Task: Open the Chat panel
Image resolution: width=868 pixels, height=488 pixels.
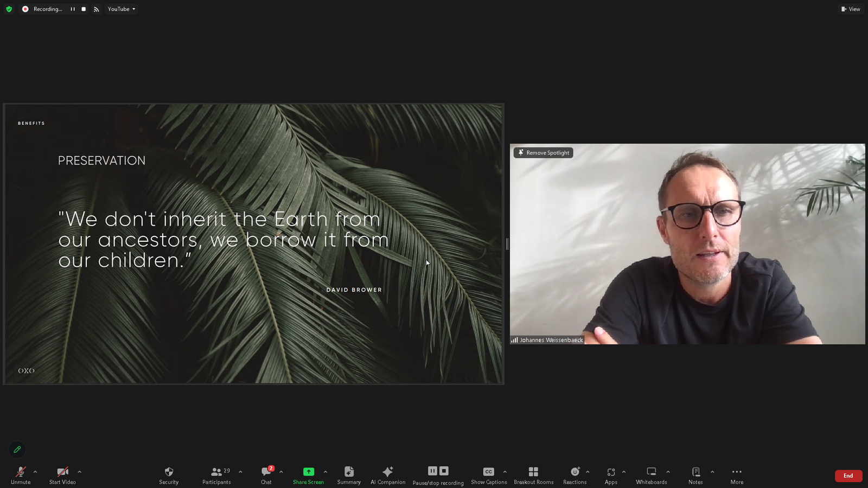Action: pos(266,475)
